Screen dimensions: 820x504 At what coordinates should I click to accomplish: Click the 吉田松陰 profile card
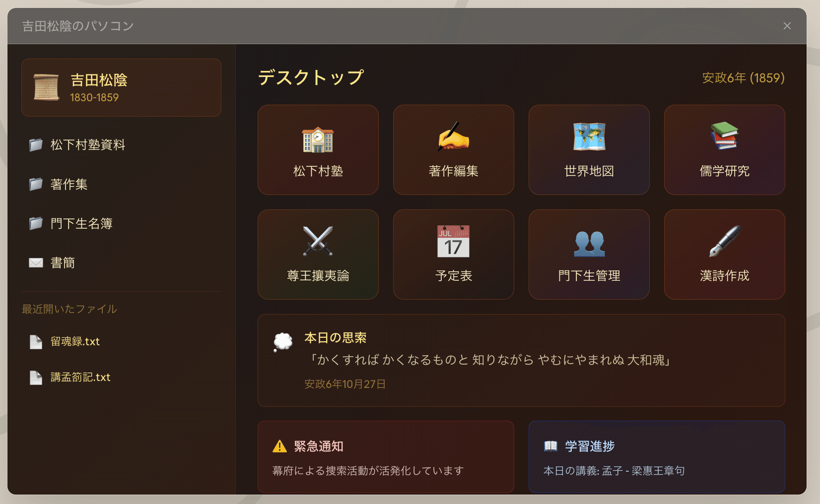coord(121,87)
